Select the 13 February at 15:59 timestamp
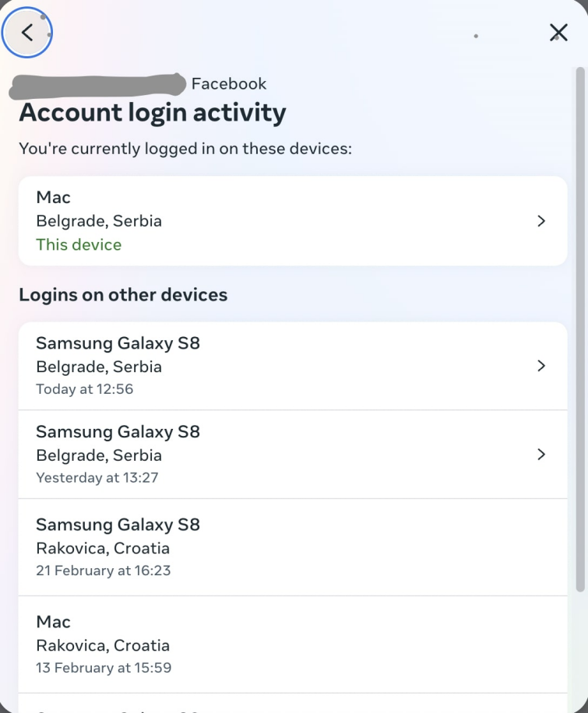 pos(103,667)
